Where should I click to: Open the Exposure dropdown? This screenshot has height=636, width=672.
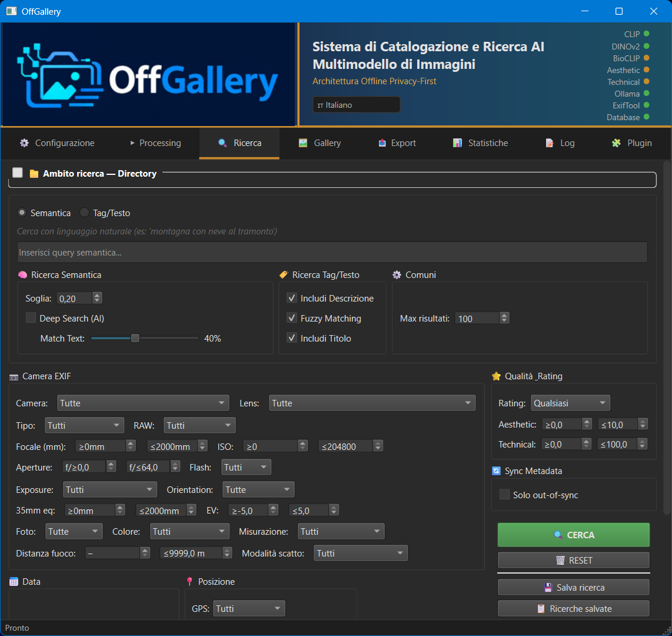pyautogui.click(x=109, y=490)
